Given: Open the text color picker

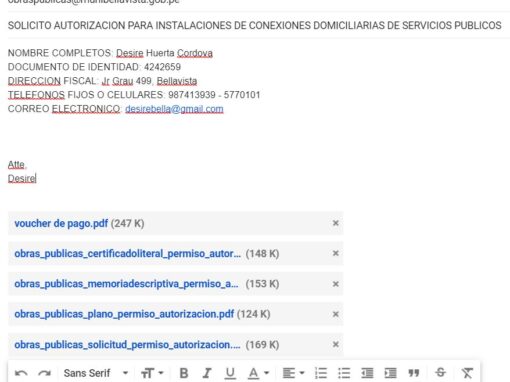Looking at the screenshot, I should 258,373.
